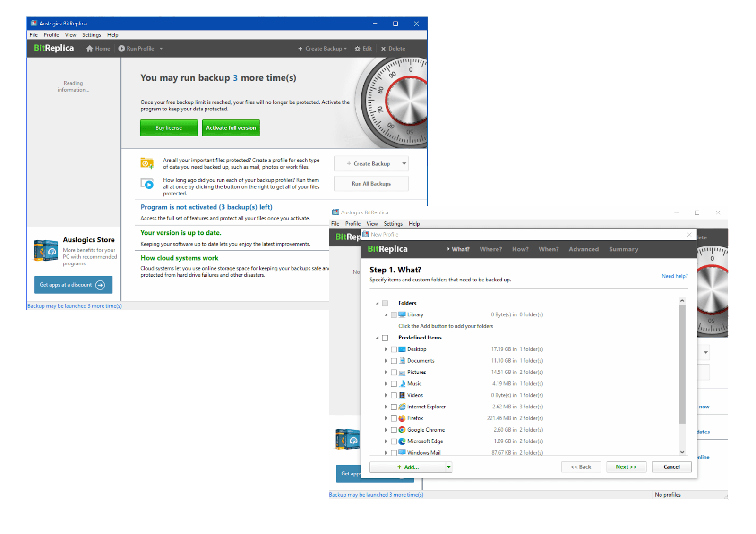Image resolution: width=756 pixels, height=534 pixels.
Task: Tick the Microsoft Edge checkbox
Action: pos(394,441)
